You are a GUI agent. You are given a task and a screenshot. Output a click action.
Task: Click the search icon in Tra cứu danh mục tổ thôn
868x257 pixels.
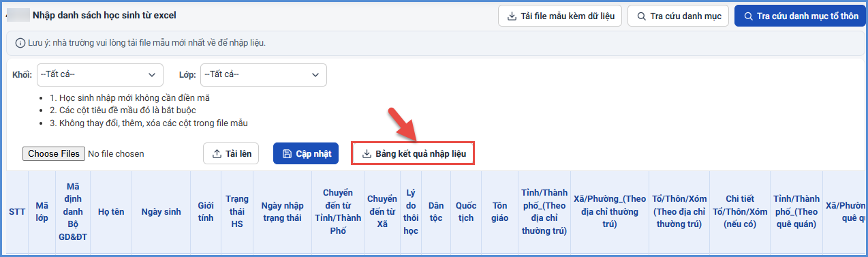747,16
